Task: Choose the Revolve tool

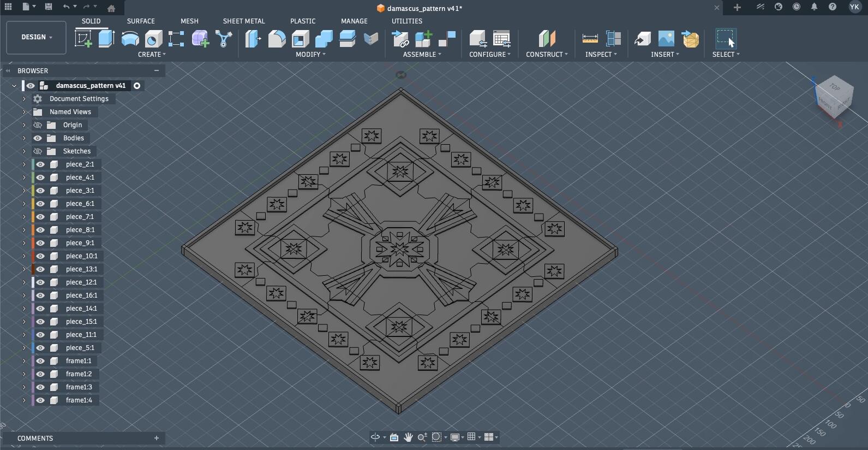Action: coord(130,39)
